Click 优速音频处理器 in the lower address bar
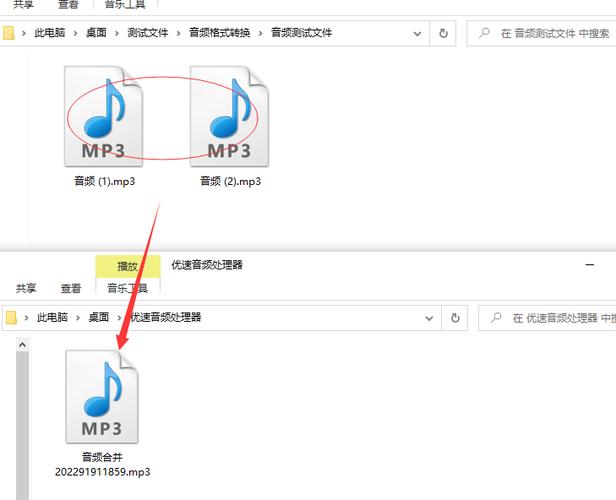616x500 pixels. click(x=165, y=317)
